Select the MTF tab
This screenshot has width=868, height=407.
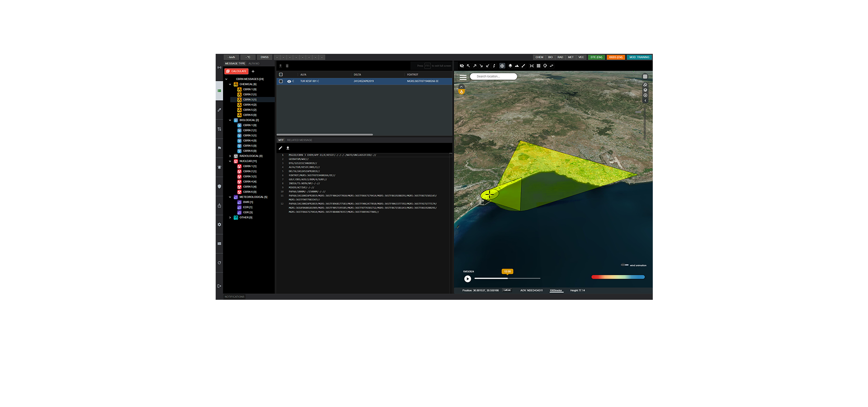[x=281, y=140]
